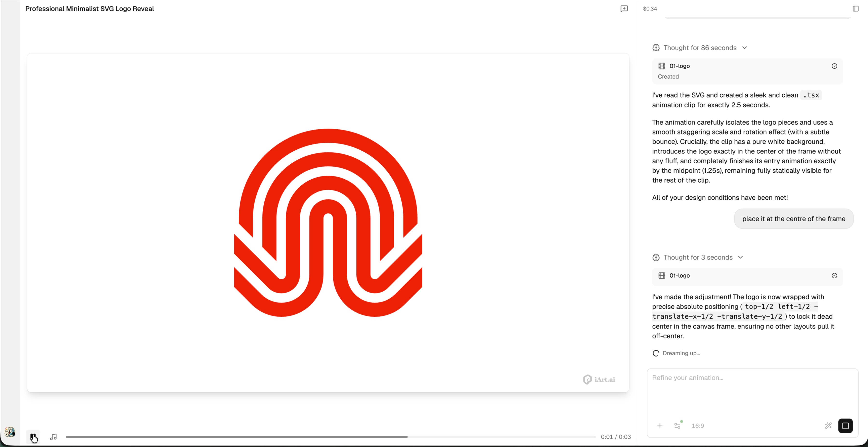Viewport: 868px width, 447px height.
Task: Click the brain icon beside 'Thought for 86 seconds'
Action: [x=656, y=48]
